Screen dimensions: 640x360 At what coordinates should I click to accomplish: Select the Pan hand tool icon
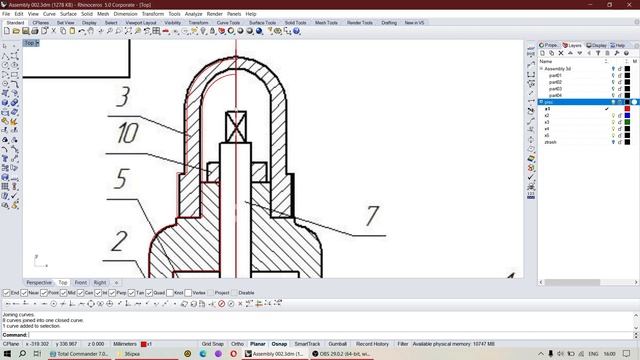click(91, 31)
